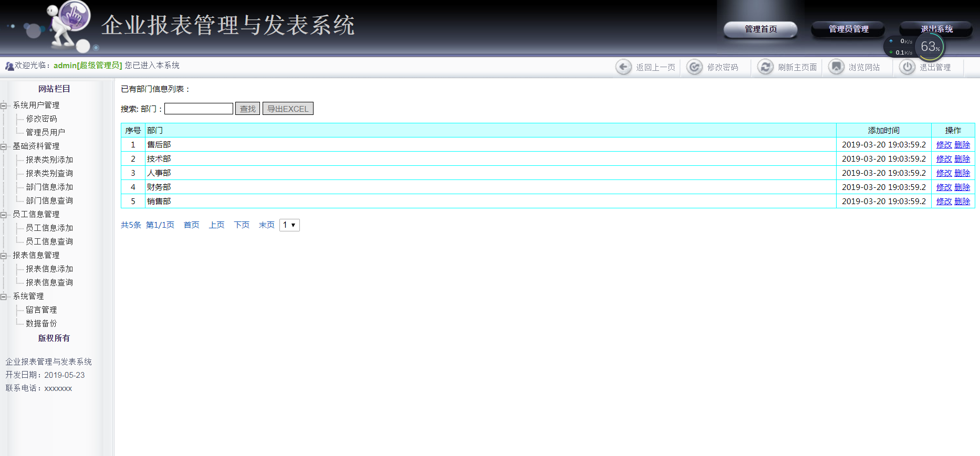The height and width of the screenshot is (456, 980).
Task: Click the 刷新主页面 toolbar text
Action: click(x=797, y=67)
